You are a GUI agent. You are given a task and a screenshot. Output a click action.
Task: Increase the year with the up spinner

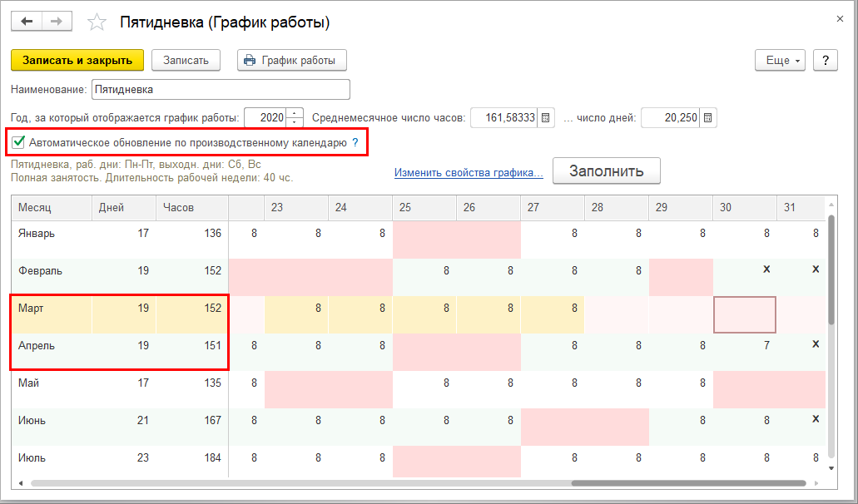[295, 113]
